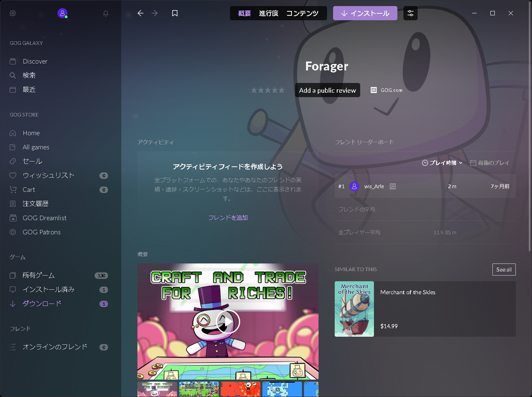This screenshot has height=397, width=532.
Task: Select second green screenshot thumbnail
Action: click(199, 389)
